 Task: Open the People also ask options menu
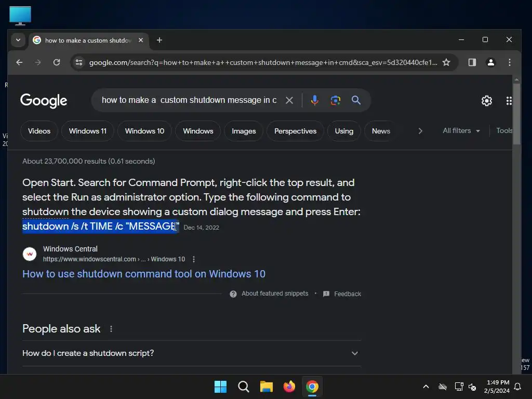click(x=111, y=329)
